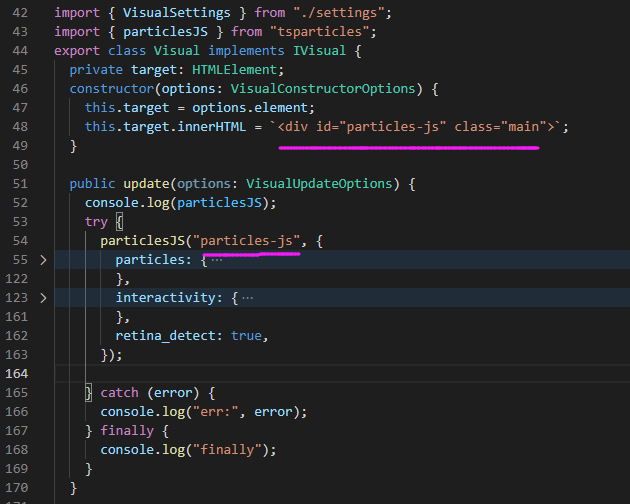Place the cursor on empty line 164
The height and width of the screenshot is (504, 630).
pos(342,374)
